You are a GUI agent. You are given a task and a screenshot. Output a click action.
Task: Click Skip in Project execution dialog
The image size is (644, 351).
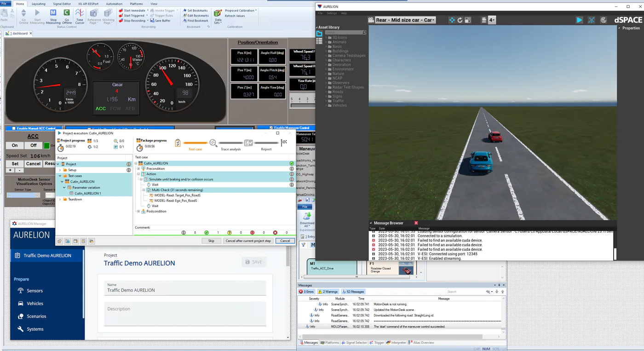tap(211, 241)
